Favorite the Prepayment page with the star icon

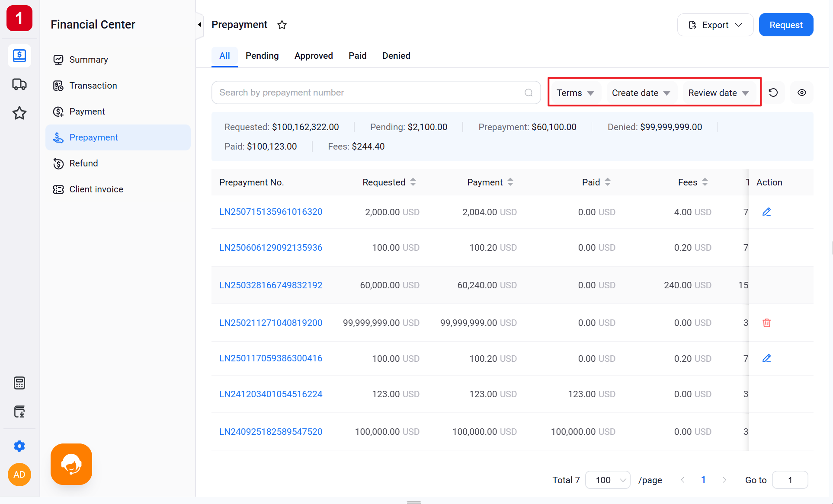[x=282, y=25]
